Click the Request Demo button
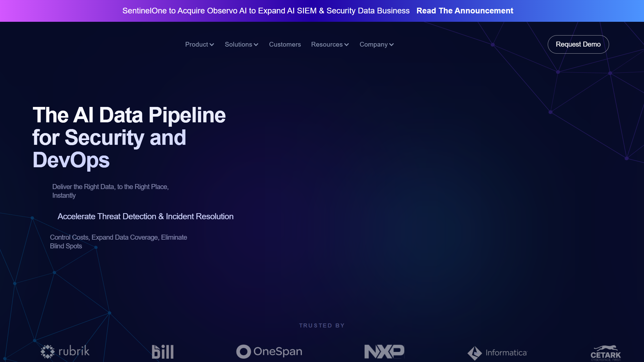This screenshot has width=644, height=362. (x=578, y=44)
